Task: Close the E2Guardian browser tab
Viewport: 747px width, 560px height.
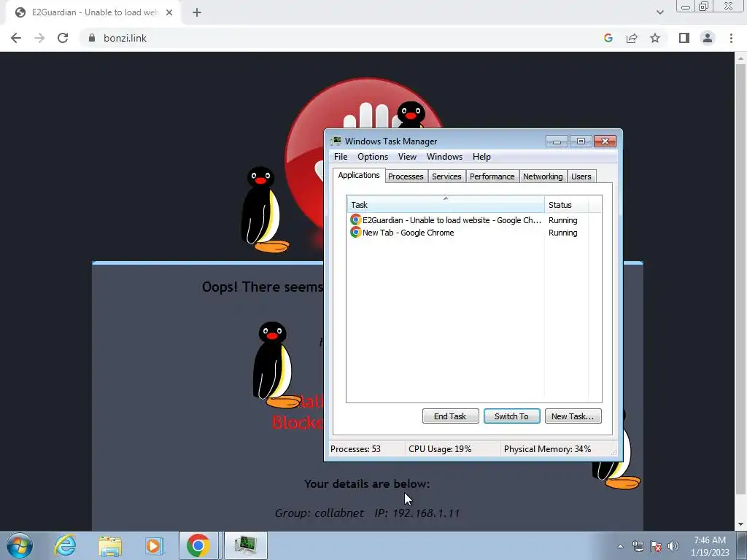Action: pos(169,12)
